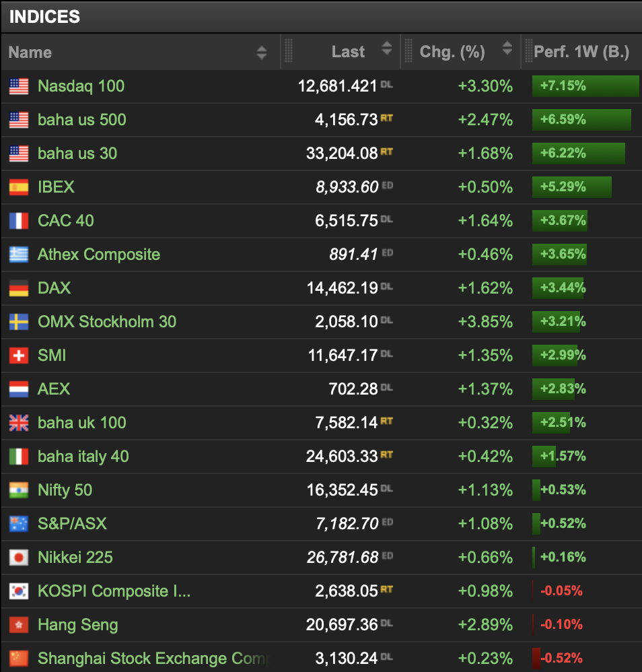642x672 pixels.
Task: Open the Nasdaq 100 index link
Action: pos(81,86)
